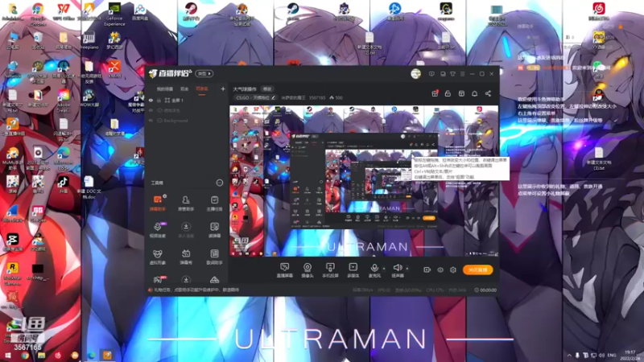Click the 修改 button beside stream title
This screenshot has width=644, height=362.
click(267, 89)
